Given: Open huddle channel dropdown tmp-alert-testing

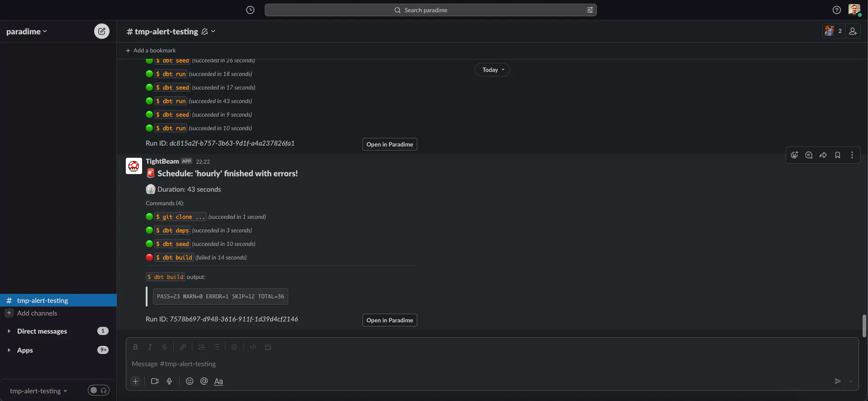Looking at the screenshot, I should pos(38,391).
